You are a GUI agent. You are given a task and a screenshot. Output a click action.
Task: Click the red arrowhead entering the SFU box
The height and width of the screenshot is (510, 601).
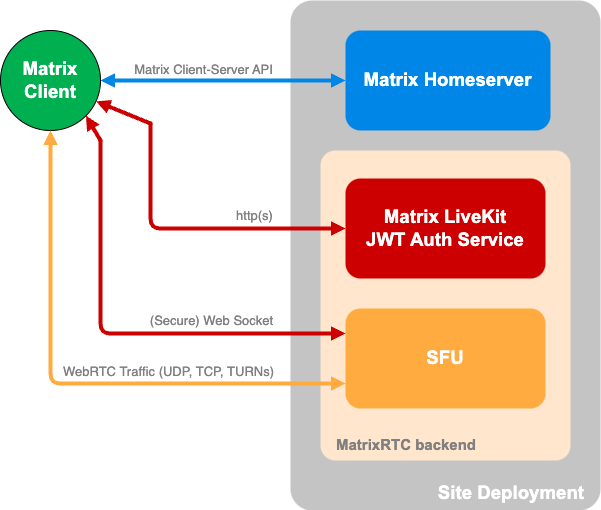[x=338, y=332]
